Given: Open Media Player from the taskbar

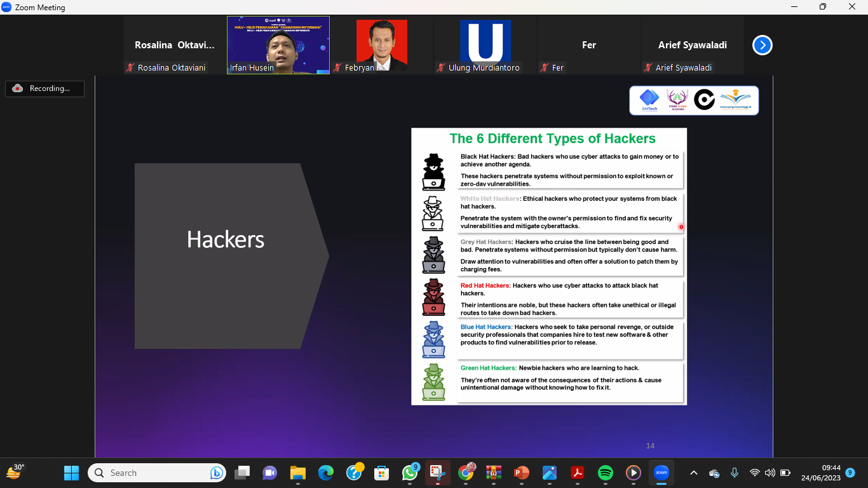Looking at the screenshot, I should [x=634, y=473].
